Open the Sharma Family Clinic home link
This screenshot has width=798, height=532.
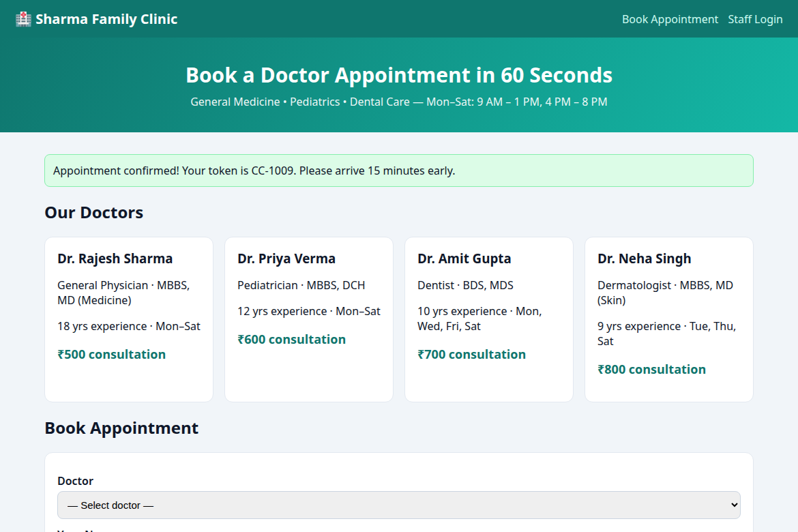pos(97,19)
